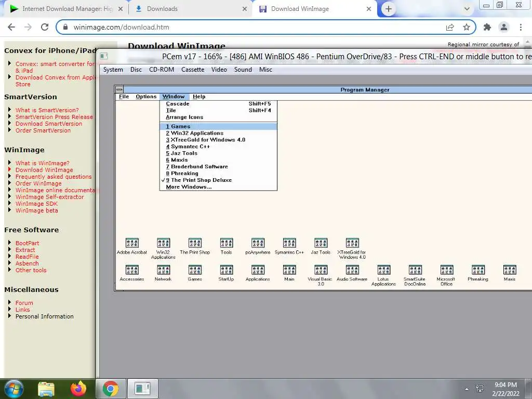Open the Adobe Acrobat program group icon
Image resolution: width=532 pixels, height=399 pixels.
[x=132, y=243]
